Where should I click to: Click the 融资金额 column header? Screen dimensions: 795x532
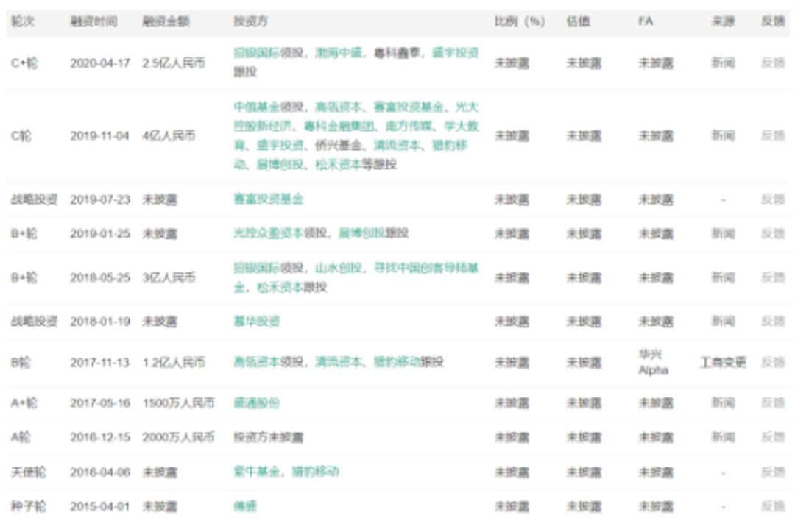coord(166,21)
